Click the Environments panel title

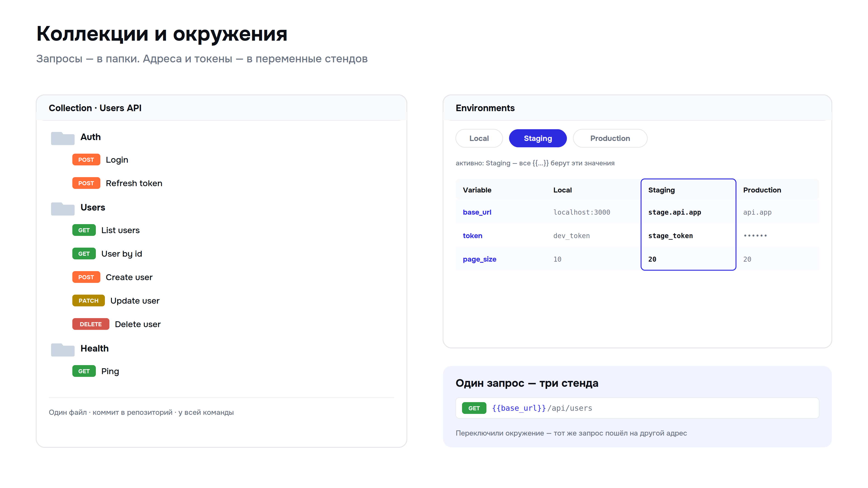485,108
